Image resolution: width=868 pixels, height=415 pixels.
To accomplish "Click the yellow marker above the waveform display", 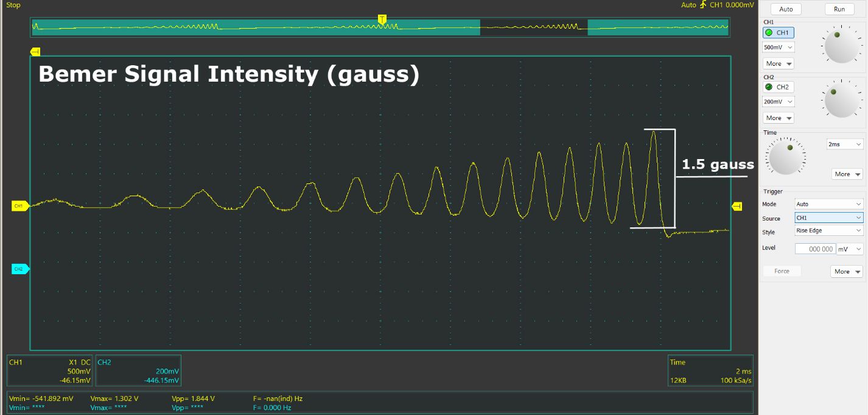I will pyautogui.click(x=35, y=52).
